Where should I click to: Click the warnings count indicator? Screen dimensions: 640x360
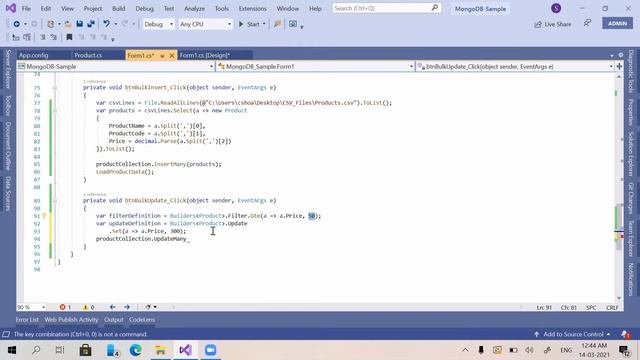tap(89, 307)
